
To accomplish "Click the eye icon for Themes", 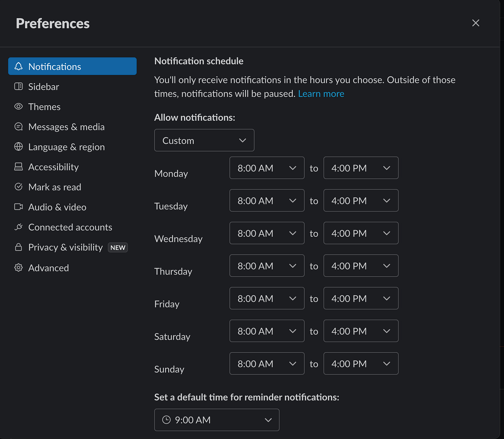I will [19, 107].
